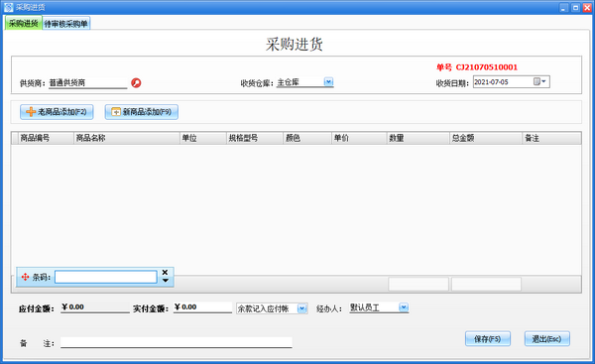Exit with the 退出(Esc) button
This screenshot has height=364, width=595.
(x=546, y=338)
